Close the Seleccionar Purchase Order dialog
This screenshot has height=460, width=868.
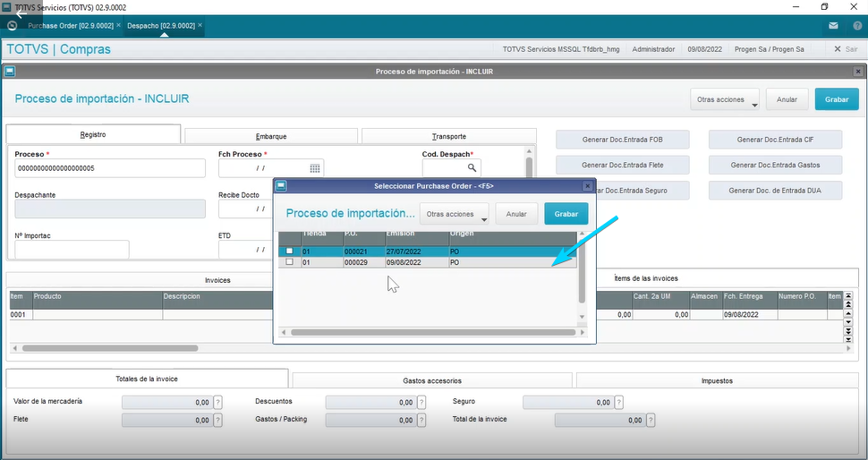(588, 186)
